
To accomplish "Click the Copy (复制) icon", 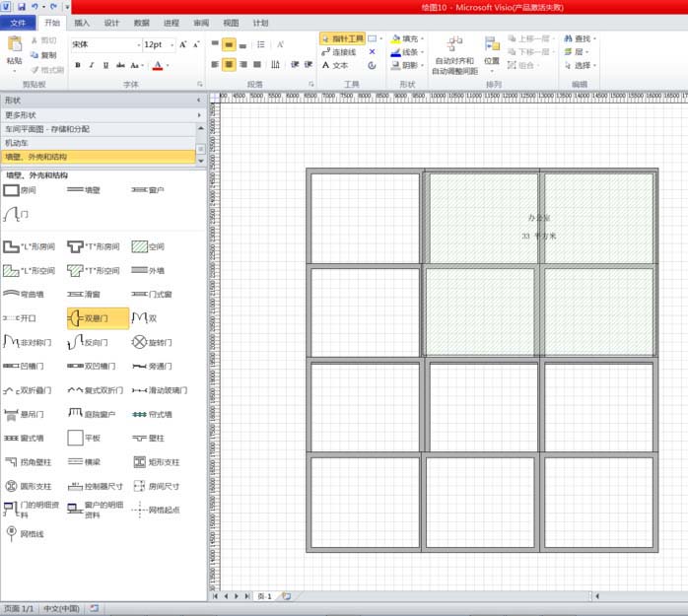I will pos(43,55).
